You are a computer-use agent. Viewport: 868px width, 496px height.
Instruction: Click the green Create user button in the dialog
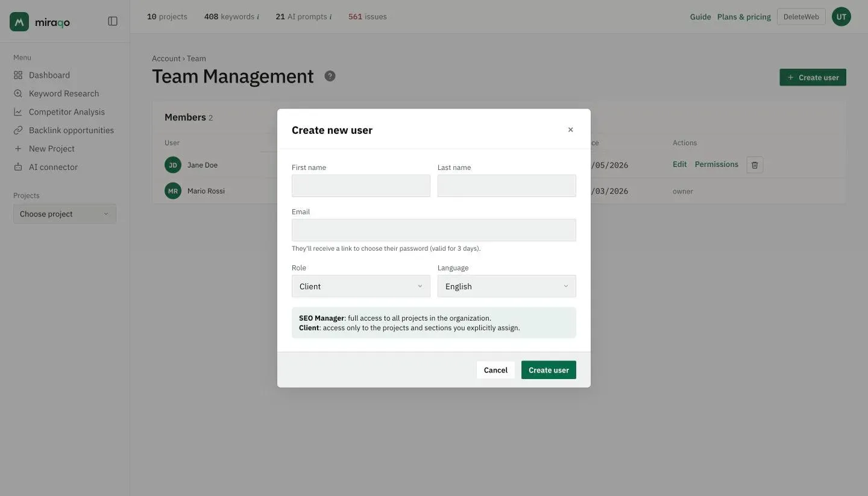[x=549, y=370]
